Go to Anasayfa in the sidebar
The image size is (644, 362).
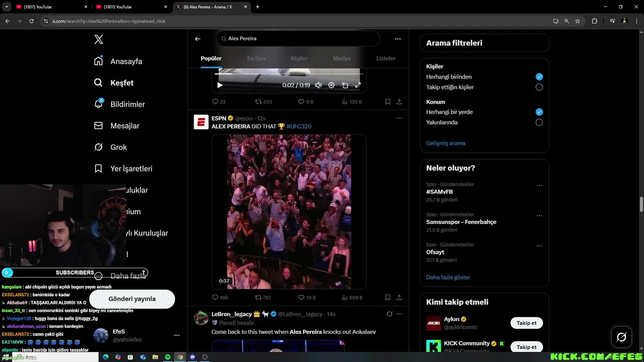pos(118,61)
